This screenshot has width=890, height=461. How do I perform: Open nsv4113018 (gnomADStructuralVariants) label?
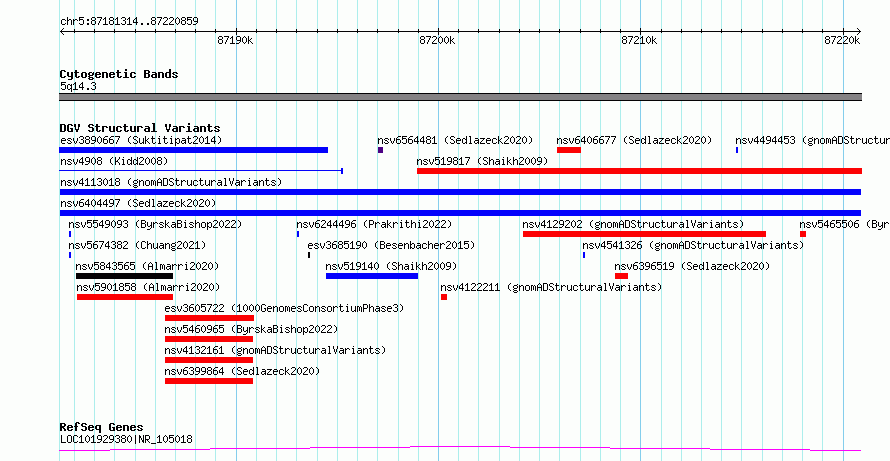click(171, 182)
